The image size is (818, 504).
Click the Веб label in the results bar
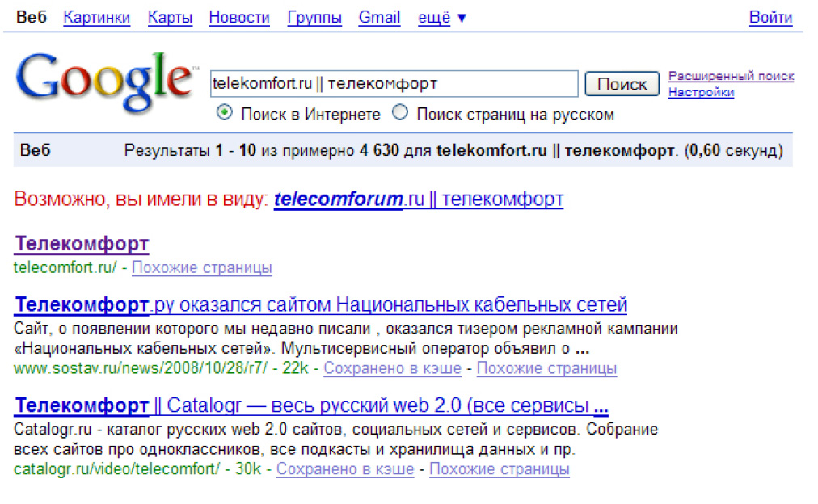pyautogui.click(x=35, y=150)
